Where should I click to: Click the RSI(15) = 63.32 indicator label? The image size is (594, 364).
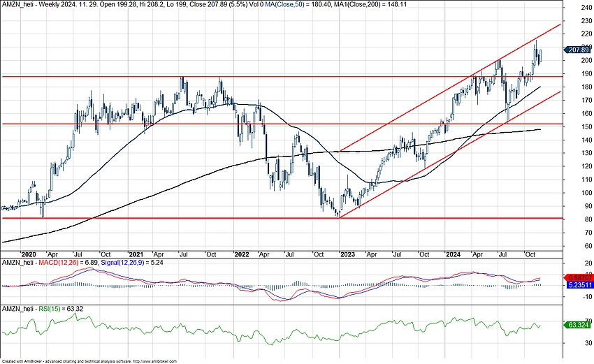point(61,309)
